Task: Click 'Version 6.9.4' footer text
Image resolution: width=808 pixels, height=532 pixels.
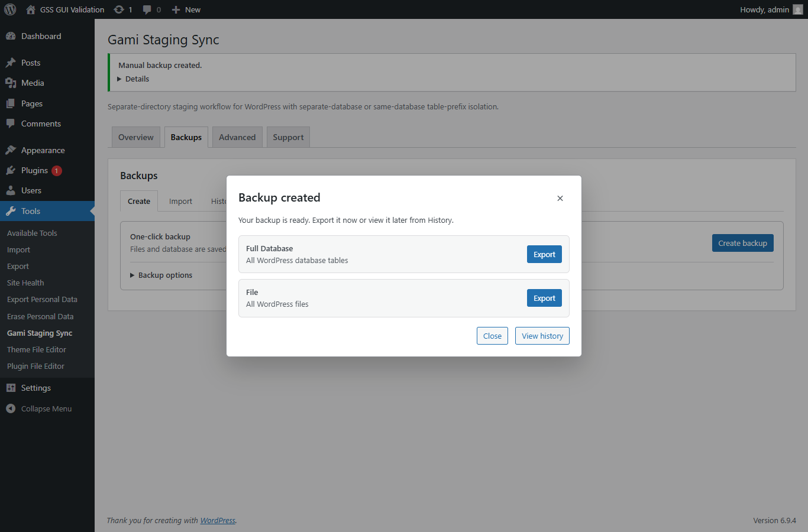Action: 774,520
